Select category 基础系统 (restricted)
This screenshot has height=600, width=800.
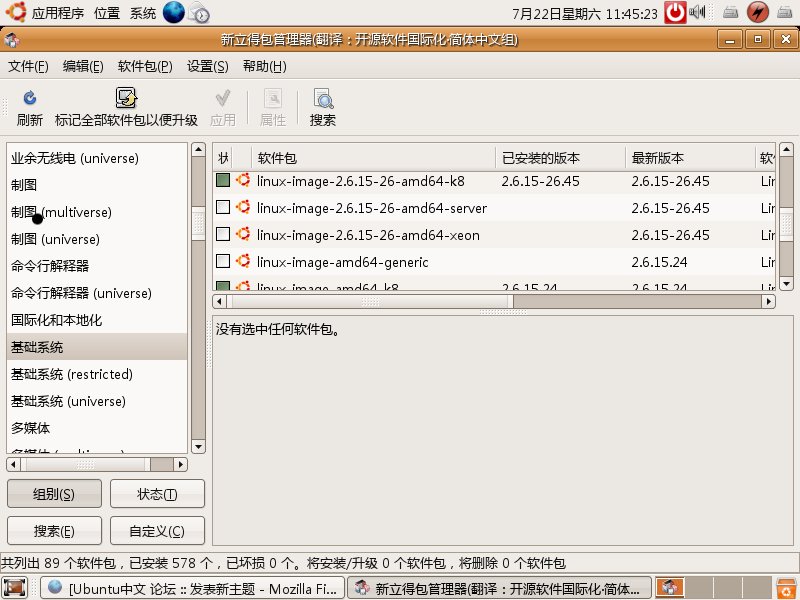(97, 374)
